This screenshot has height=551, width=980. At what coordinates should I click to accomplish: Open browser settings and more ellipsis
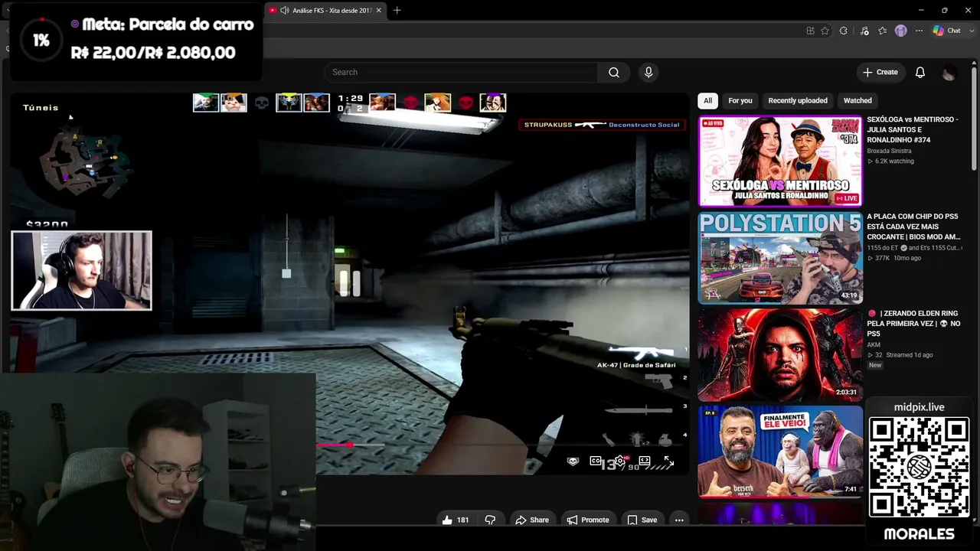tap(919, 31)
